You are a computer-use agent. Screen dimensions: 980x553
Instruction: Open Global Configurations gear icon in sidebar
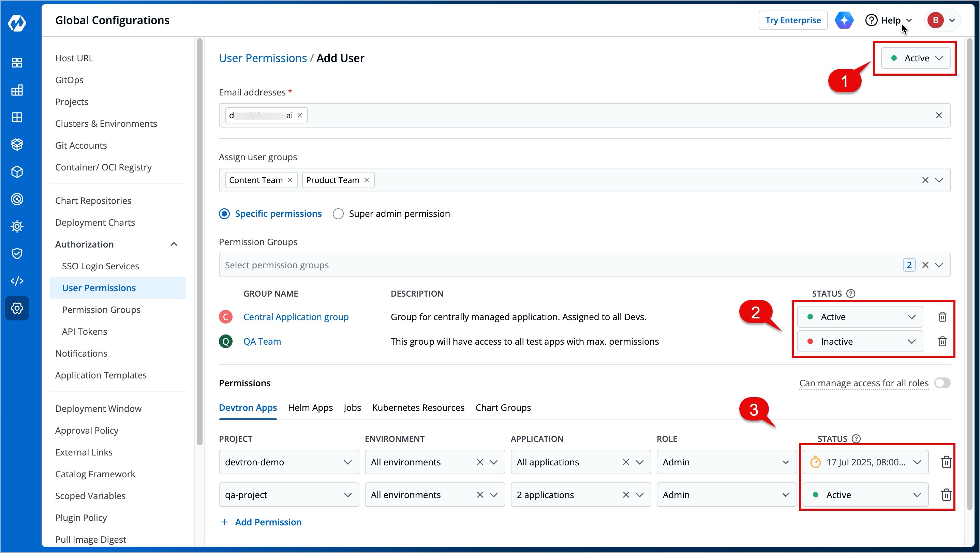click(x=17, y=308)
